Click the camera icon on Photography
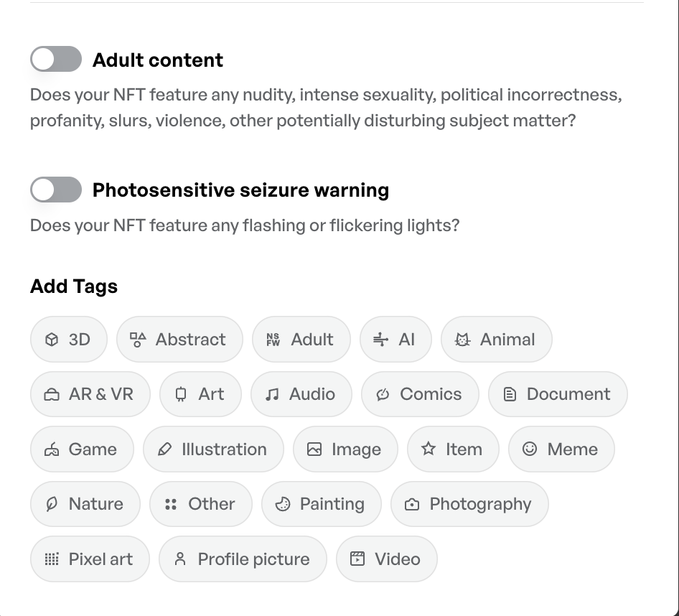 tap(412, 505)
